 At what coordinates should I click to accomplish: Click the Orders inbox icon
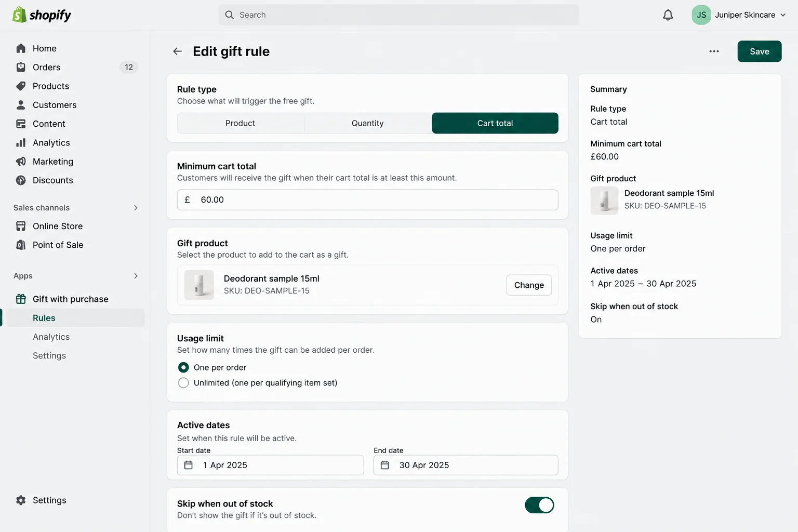tap(21, 67)
